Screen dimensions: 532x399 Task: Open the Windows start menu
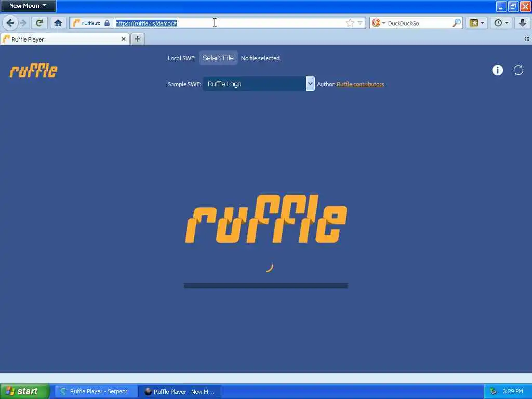[x=25, y=391]
